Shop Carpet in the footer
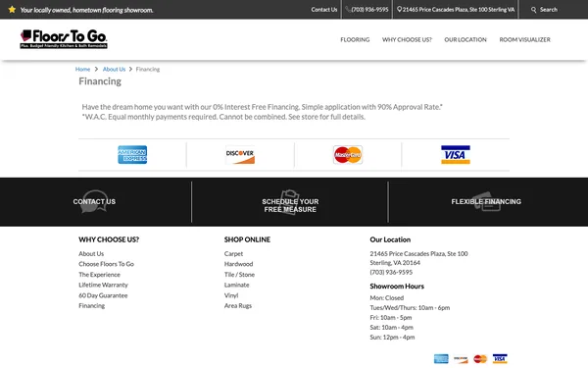The width and height of the screenshot is (588, 368). [233, 253]
